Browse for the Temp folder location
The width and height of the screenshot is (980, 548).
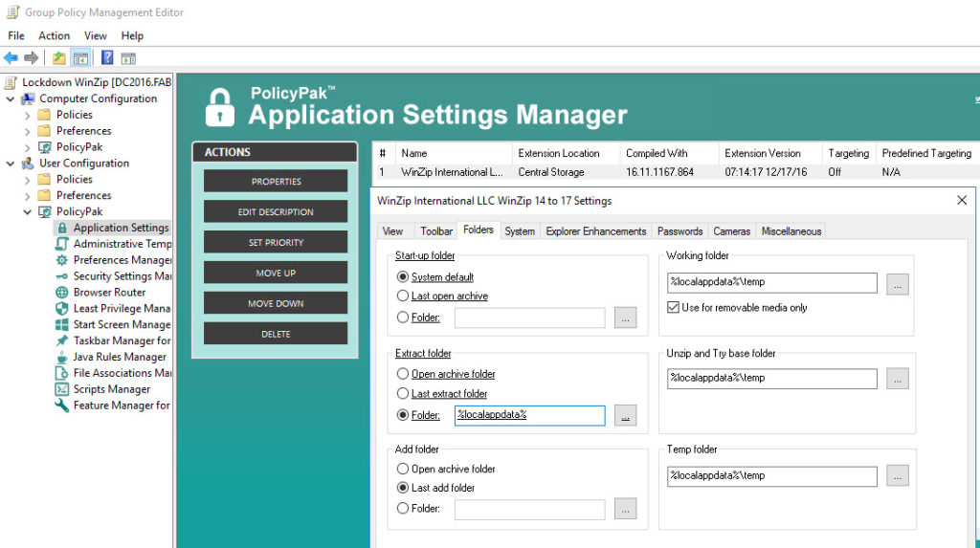coord(898,476)
